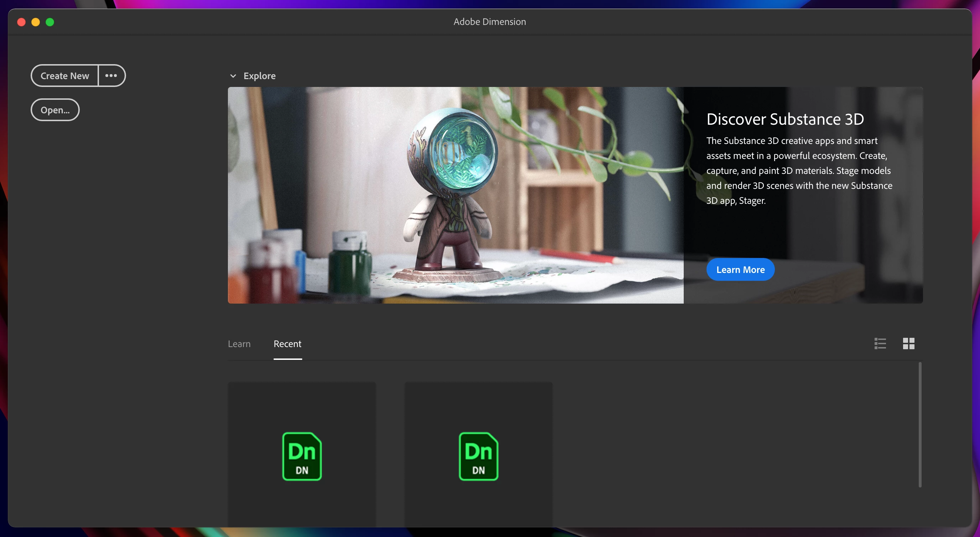The height and width of the screenshot is (537, 980).
Task: Switch to grid view icon
Action: point(908,343)
